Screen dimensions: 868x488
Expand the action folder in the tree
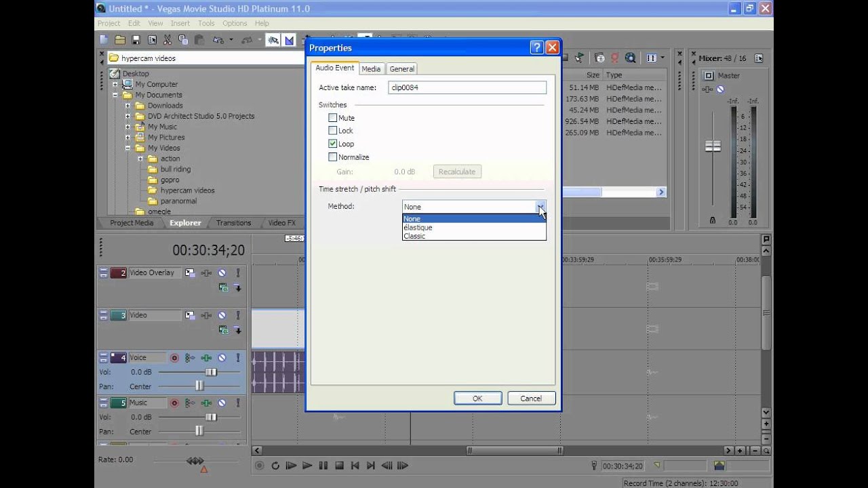[x=140, y=159]
